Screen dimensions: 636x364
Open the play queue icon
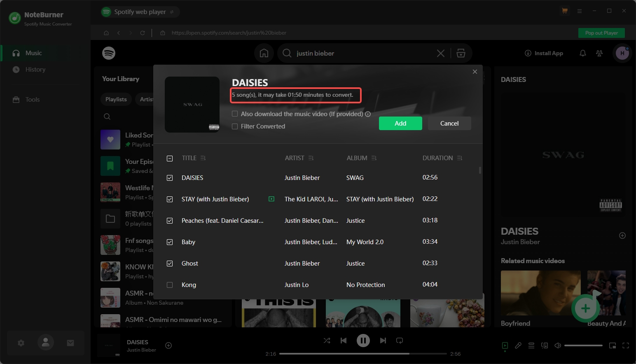[531, 345]
